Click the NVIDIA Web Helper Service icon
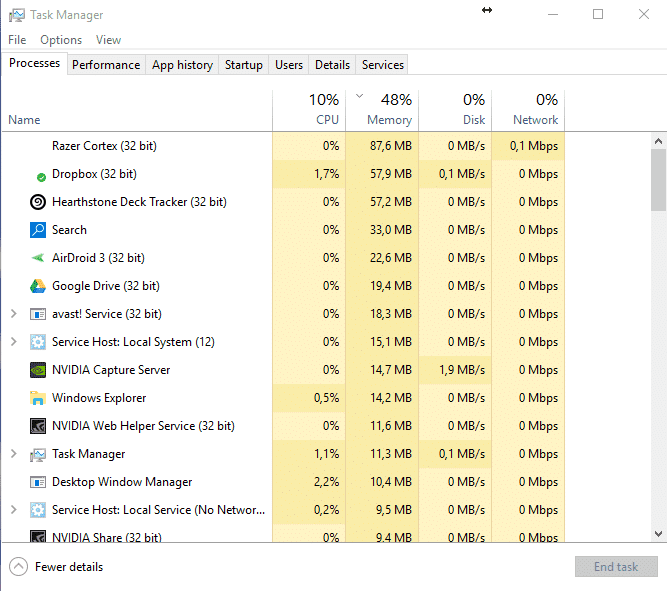Image resolution: width=667 pixels, height=591 pixels. [x=38, y=426]
